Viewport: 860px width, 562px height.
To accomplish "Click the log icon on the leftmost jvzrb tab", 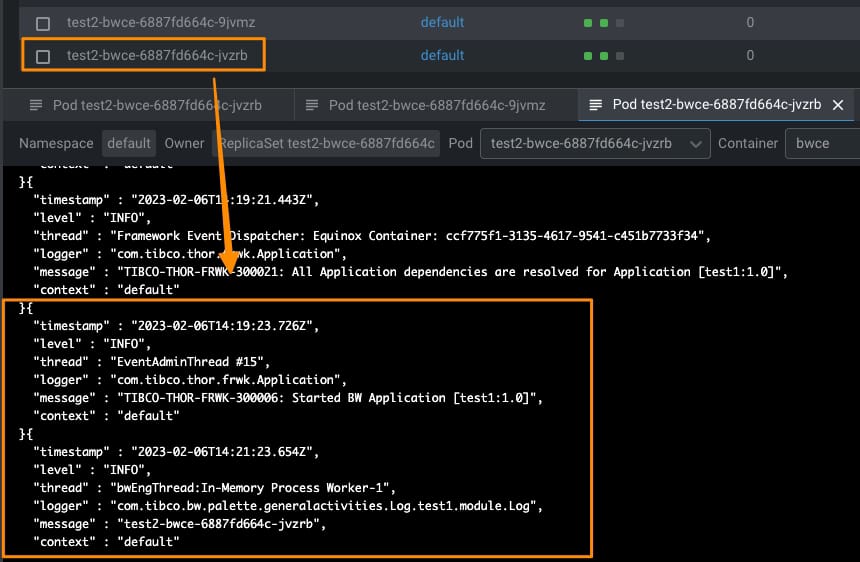I will (x=36, y=105).
